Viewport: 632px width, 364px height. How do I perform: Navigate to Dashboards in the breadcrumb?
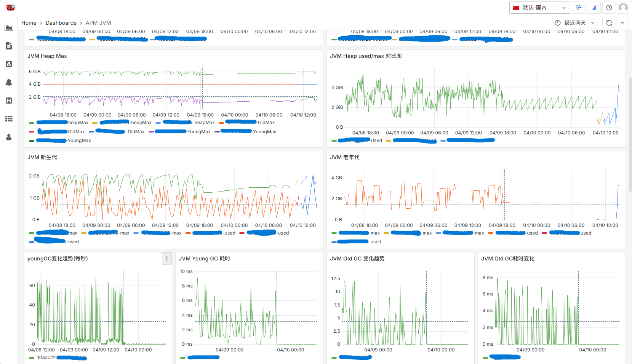tap(61, 23)
